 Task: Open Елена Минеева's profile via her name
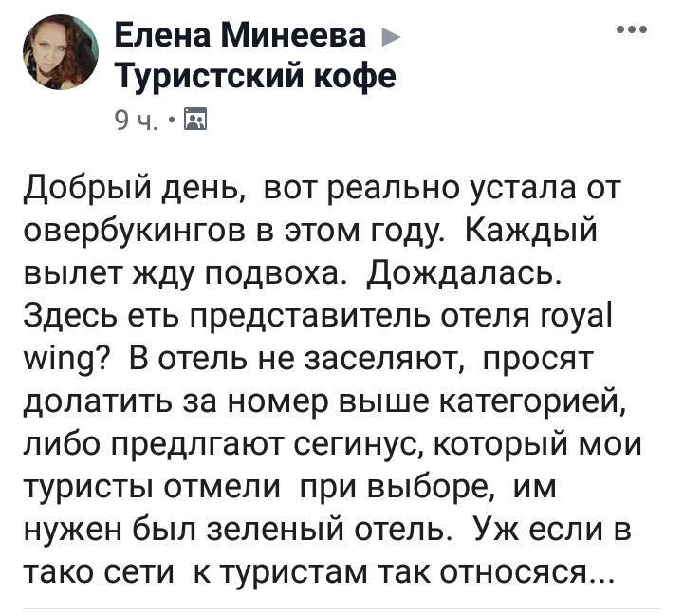240,36
